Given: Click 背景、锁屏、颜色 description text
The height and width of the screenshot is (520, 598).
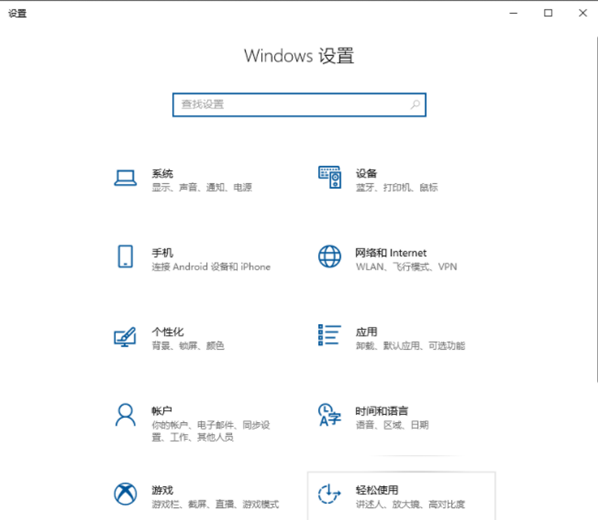Looking at the screenshot, I should [188, 346].
